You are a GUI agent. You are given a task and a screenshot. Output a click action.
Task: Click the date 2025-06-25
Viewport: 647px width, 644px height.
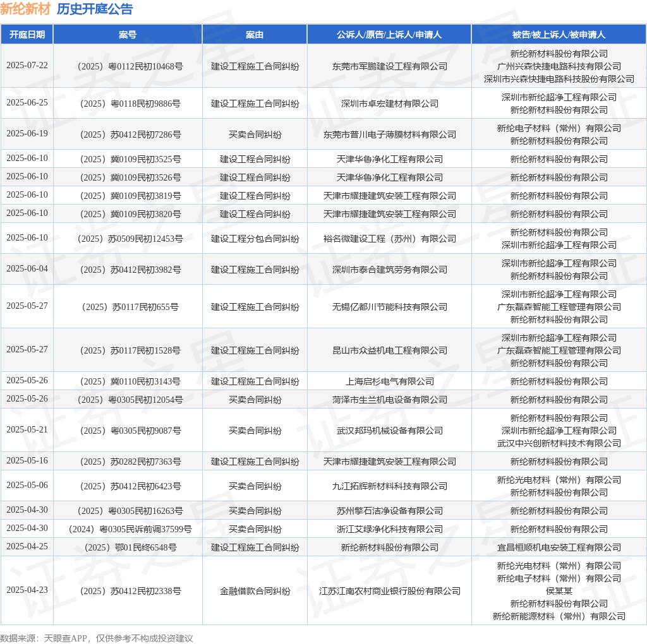(x=27, y=103)
